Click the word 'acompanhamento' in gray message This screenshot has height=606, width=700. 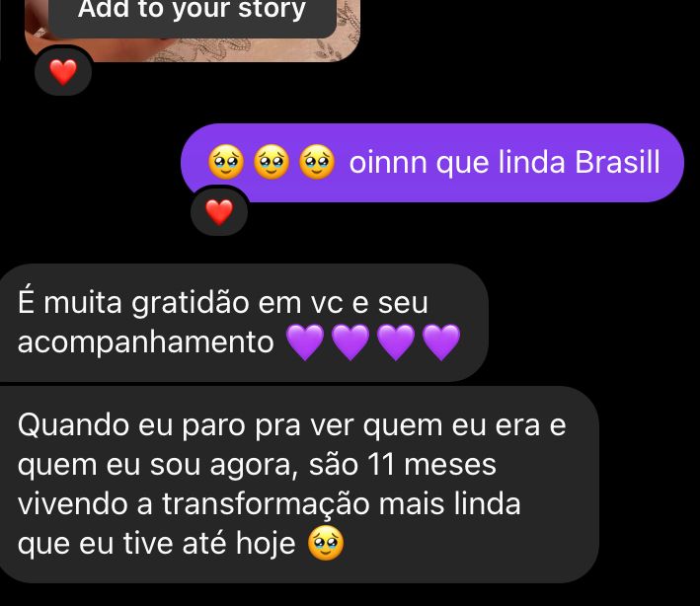(145, 342)
